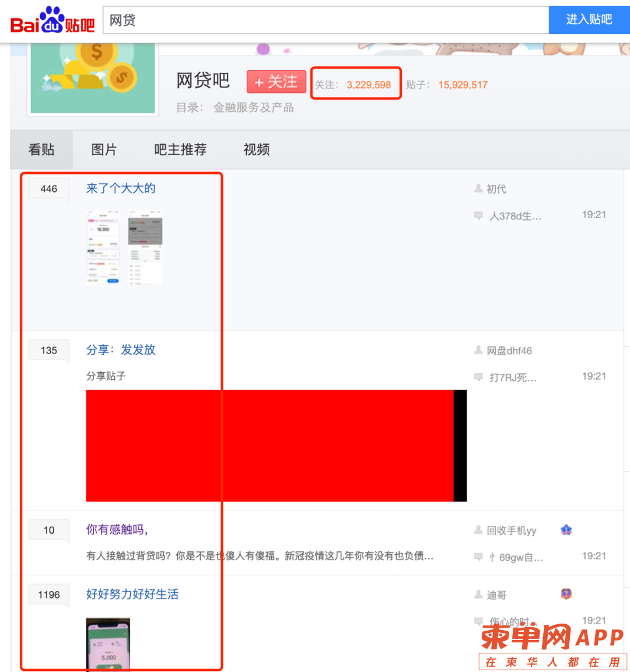
Task: Click orange badge icon next to 迪哥
Action: tap(566, 594)
